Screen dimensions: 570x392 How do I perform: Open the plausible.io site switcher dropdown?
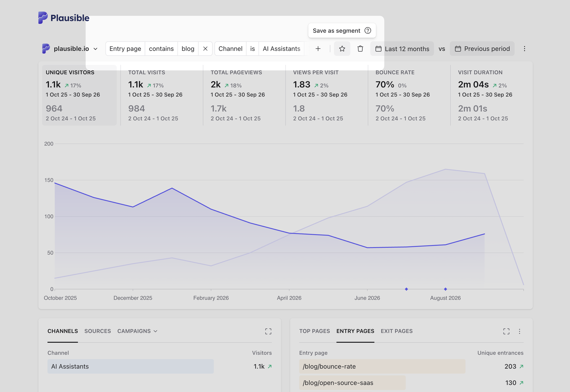(70, 49)
